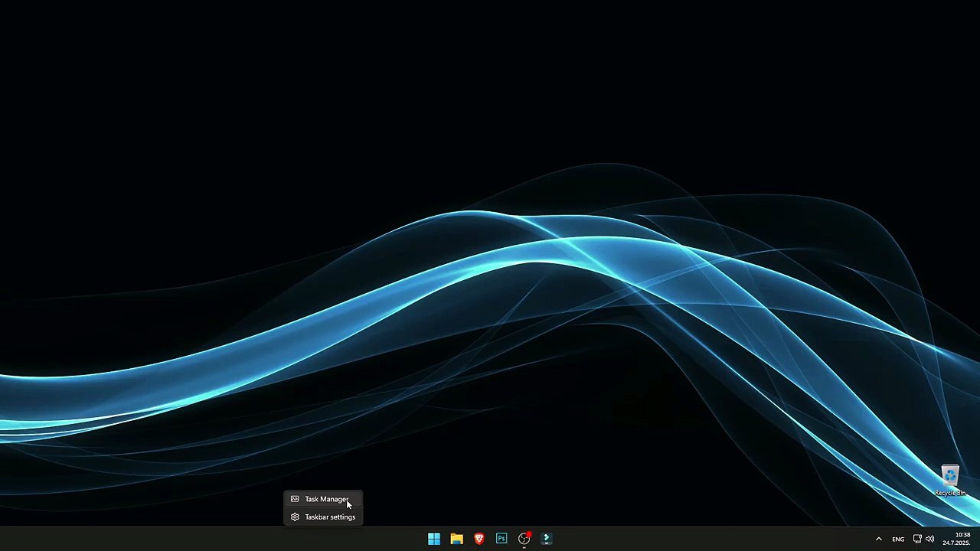Viewport: 980px width, 551px height.
Task: Open the ENG language switcher
Action: point(898,540)
